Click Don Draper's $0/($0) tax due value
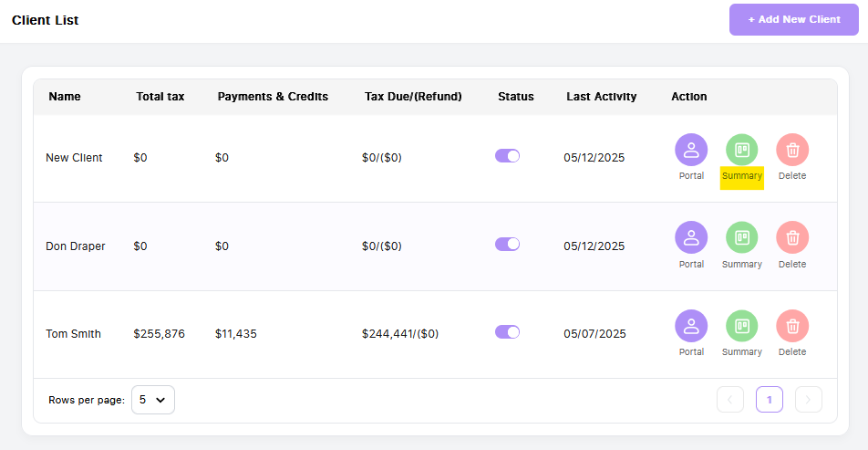Viewport: 868px width, 450px height. click(x=381, y=246)
